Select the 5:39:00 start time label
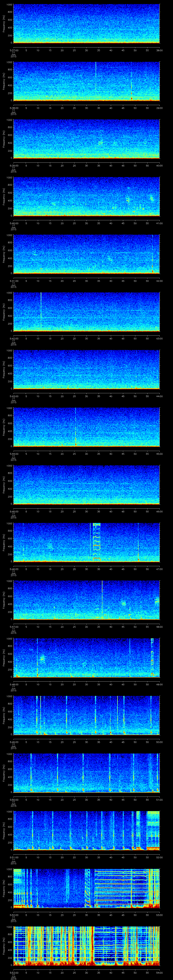The image size is (173, 980). (x=14, y=166)
